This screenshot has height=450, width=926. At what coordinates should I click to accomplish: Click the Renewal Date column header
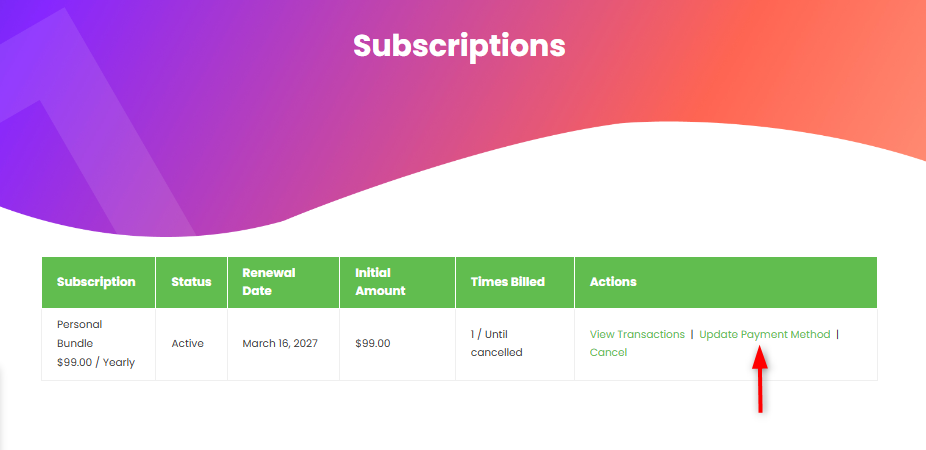point(269,282)
